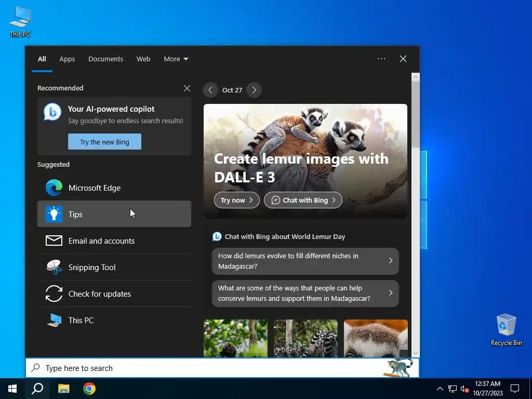Open the lemur close-up face thumbnail

[x=376, y=338]
